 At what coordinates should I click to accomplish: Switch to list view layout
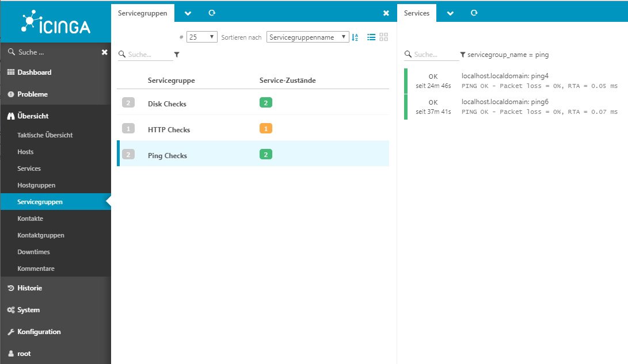371,37
